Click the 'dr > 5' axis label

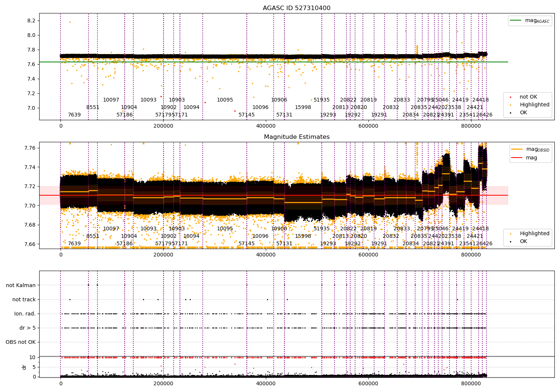28,328
